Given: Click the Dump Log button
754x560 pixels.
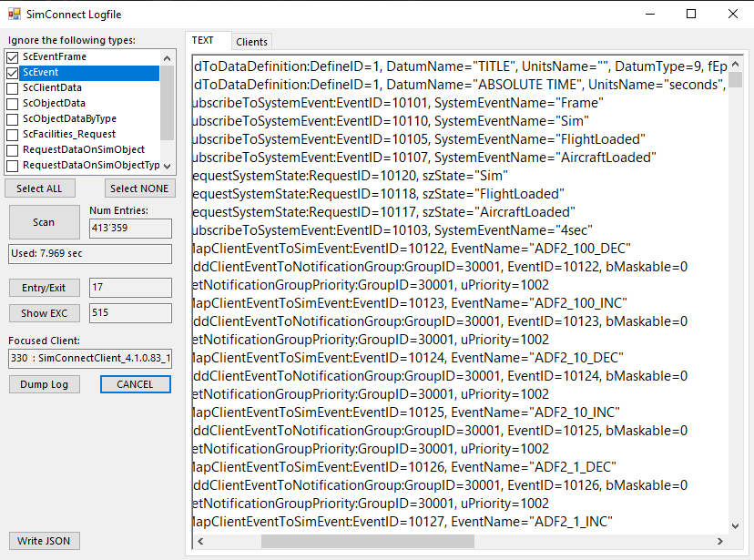Looking at the screenshot, I should [x=44, y=384].
